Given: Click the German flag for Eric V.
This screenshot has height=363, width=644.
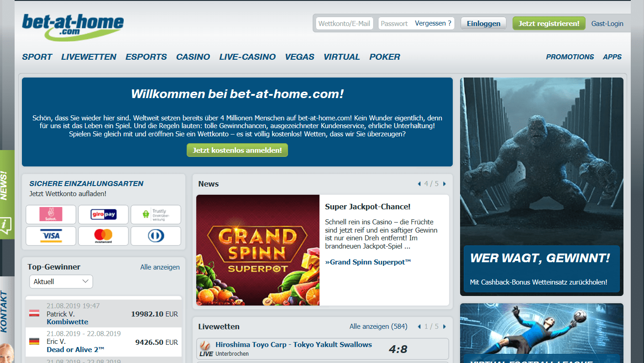Looking at the screenshot, I should tap(34, 341).
